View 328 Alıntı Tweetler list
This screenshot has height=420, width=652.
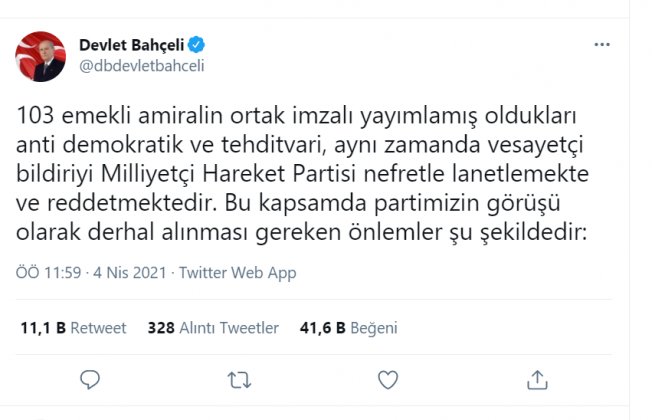coord(213,328)
